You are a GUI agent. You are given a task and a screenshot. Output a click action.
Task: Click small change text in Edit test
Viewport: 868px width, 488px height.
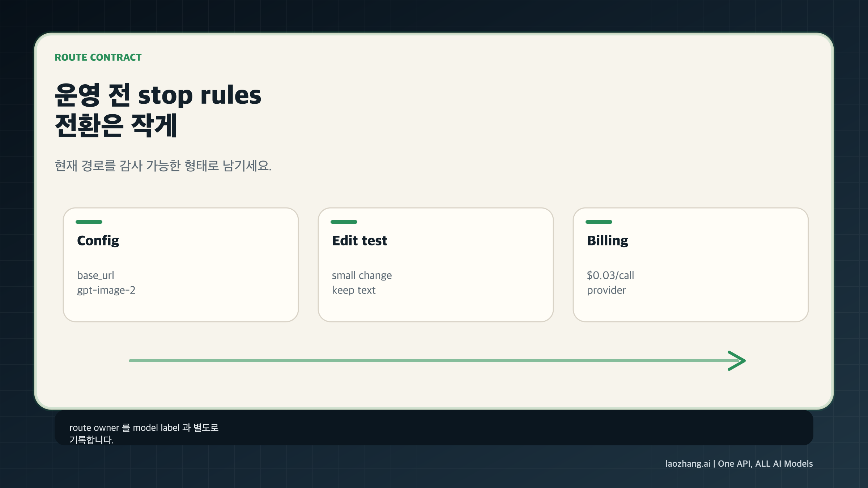362,275
